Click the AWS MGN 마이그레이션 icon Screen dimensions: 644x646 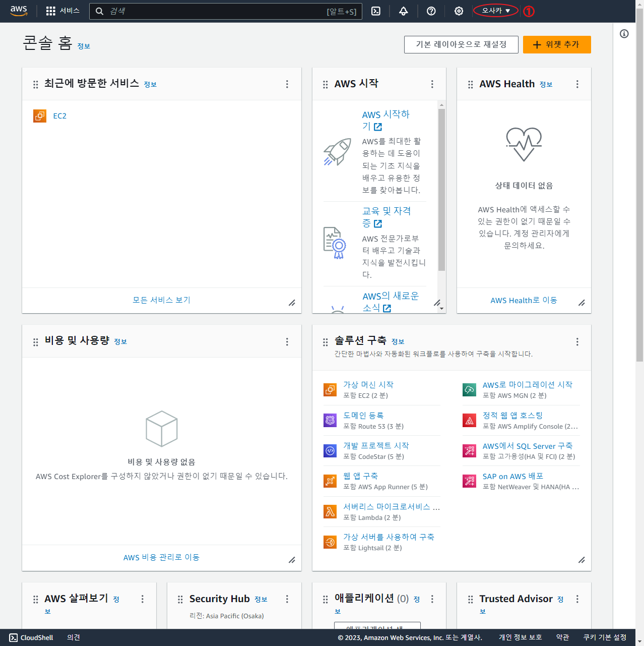[469, 390]
